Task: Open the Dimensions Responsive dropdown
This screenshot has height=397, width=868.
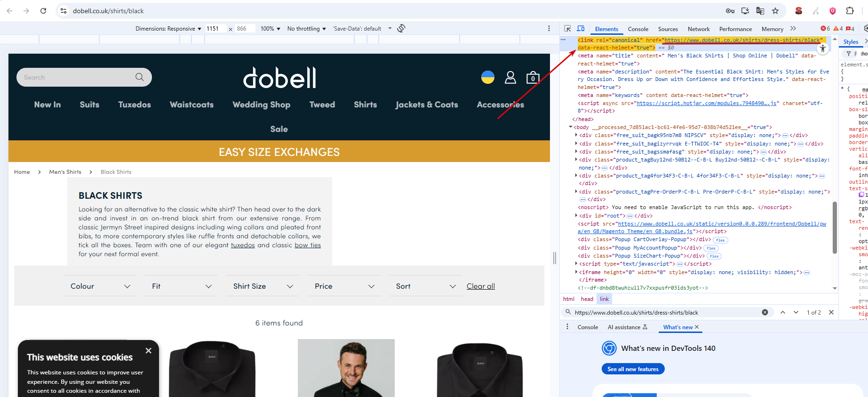Action: click(168, 29)
